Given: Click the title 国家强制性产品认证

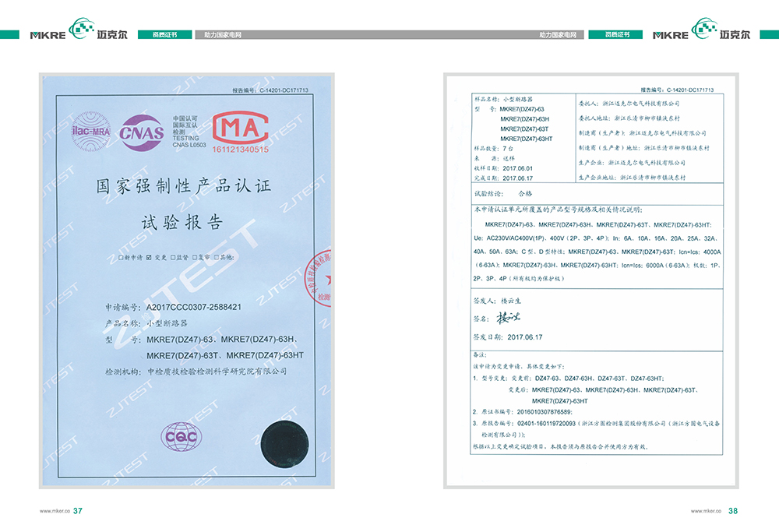Looking at the screenshot, I should pos(184,186).
